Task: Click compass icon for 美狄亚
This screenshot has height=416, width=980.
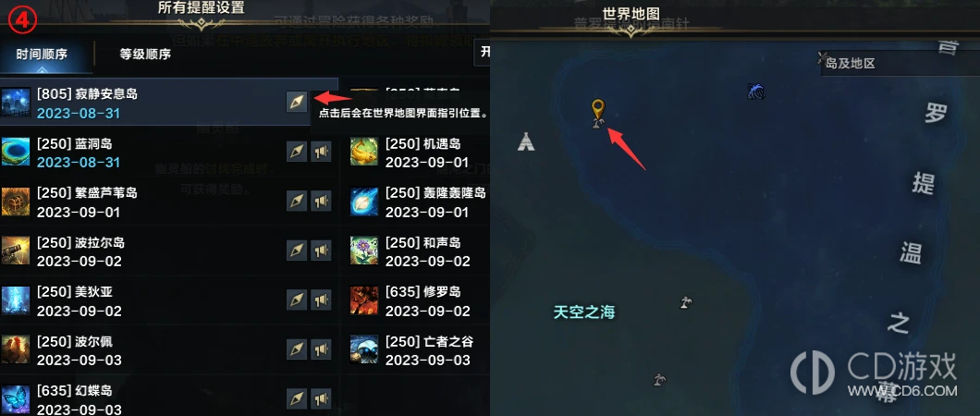Action: point(297,300)
